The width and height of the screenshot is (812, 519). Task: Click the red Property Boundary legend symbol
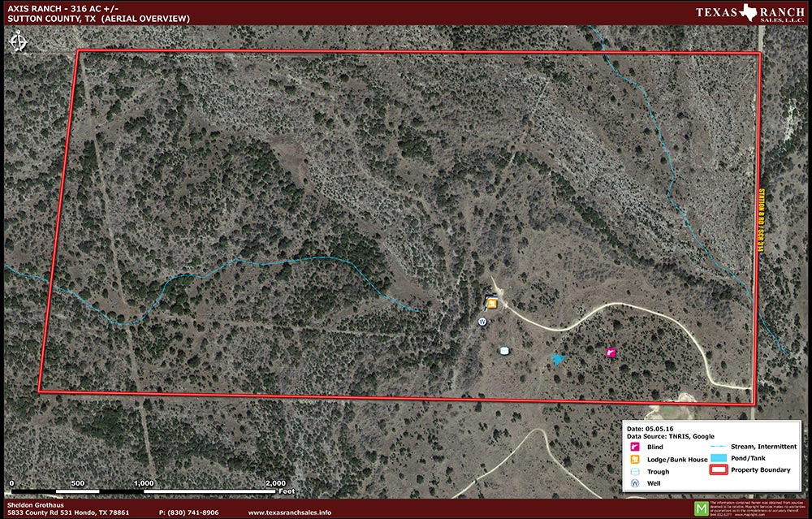(719, 469)
